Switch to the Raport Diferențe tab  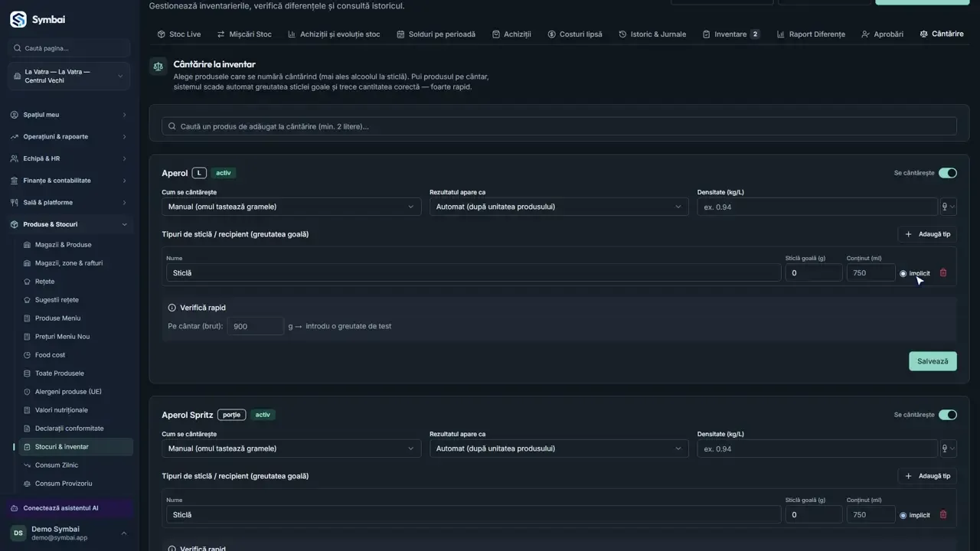click(x=811, y=34)
